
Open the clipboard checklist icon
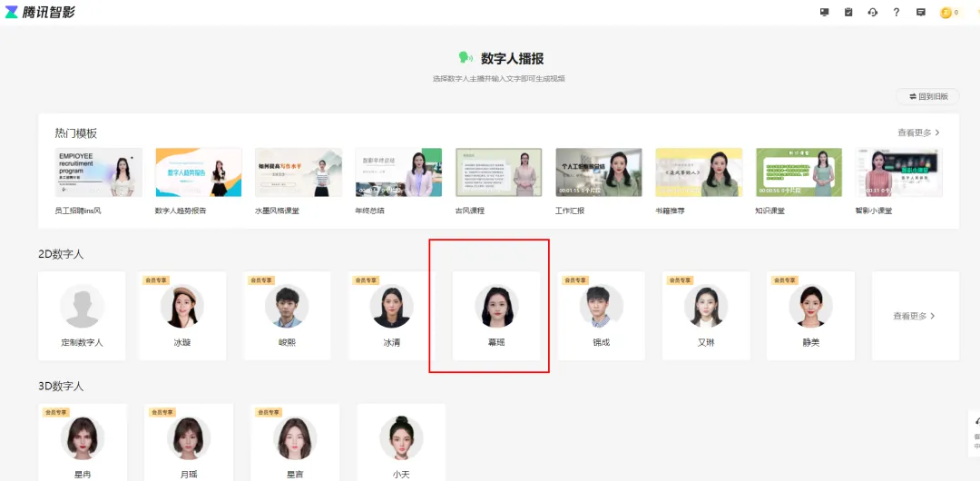point(848,13)
